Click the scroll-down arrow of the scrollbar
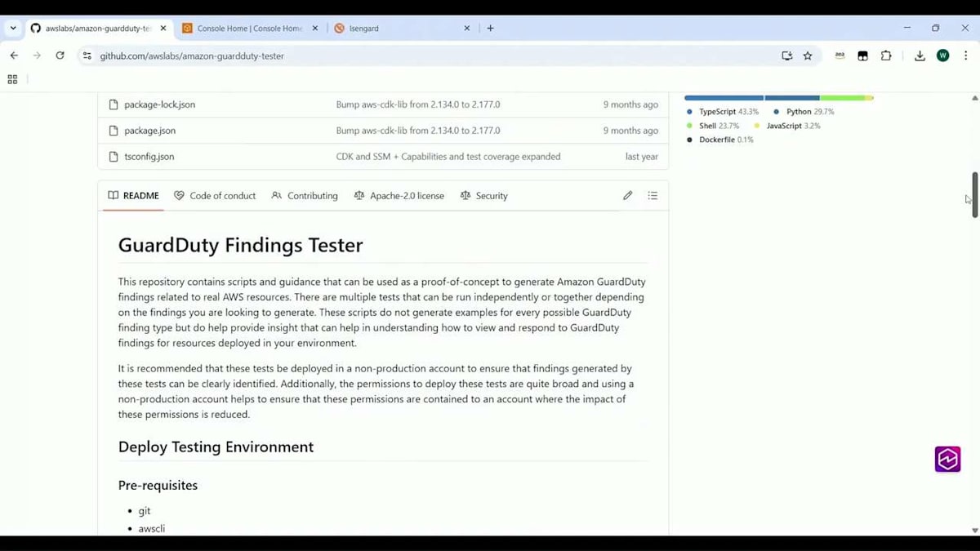This screenshot has height=551, width=980. (x=974, y=530)
